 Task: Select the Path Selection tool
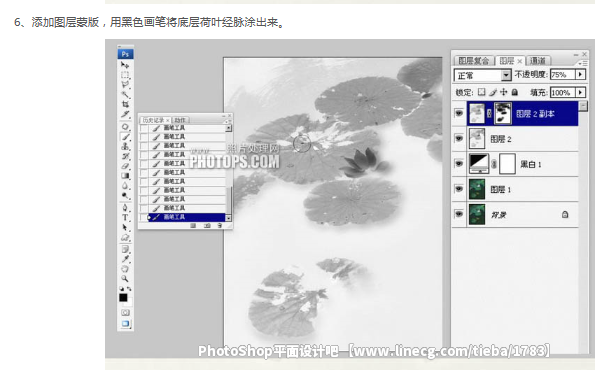pos(125,227)
